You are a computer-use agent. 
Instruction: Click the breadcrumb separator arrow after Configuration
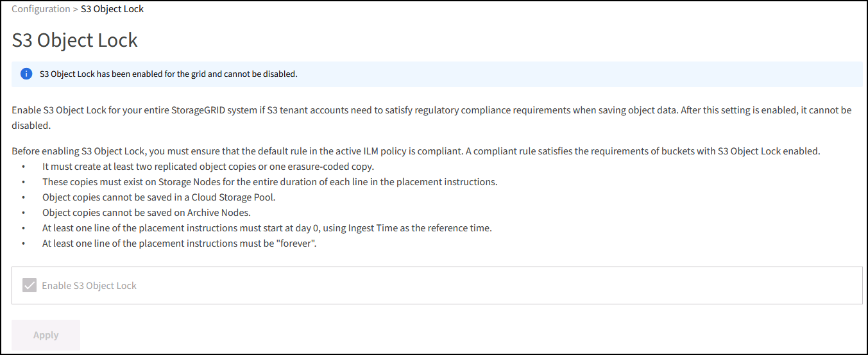tap(76, 9)
